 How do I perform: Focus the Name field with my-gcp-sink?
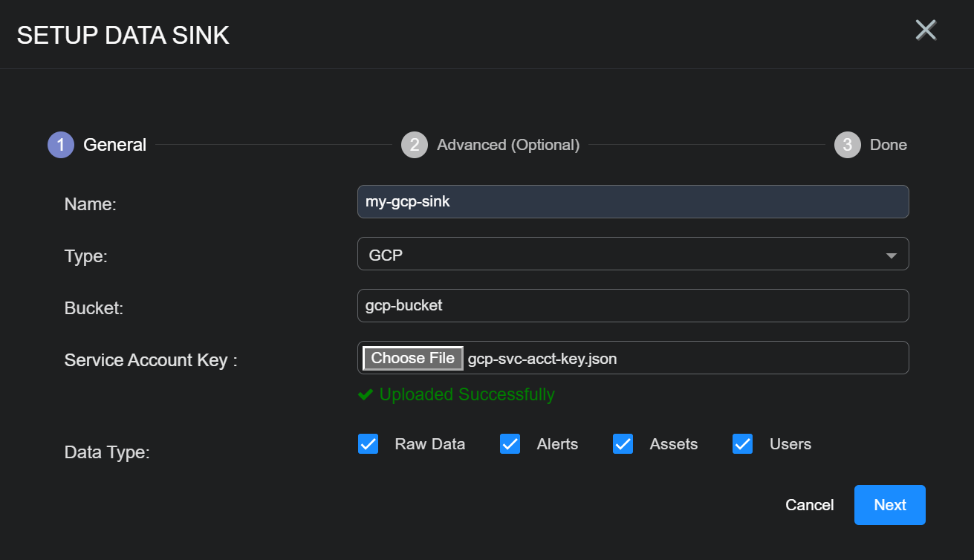coord(632,201)
